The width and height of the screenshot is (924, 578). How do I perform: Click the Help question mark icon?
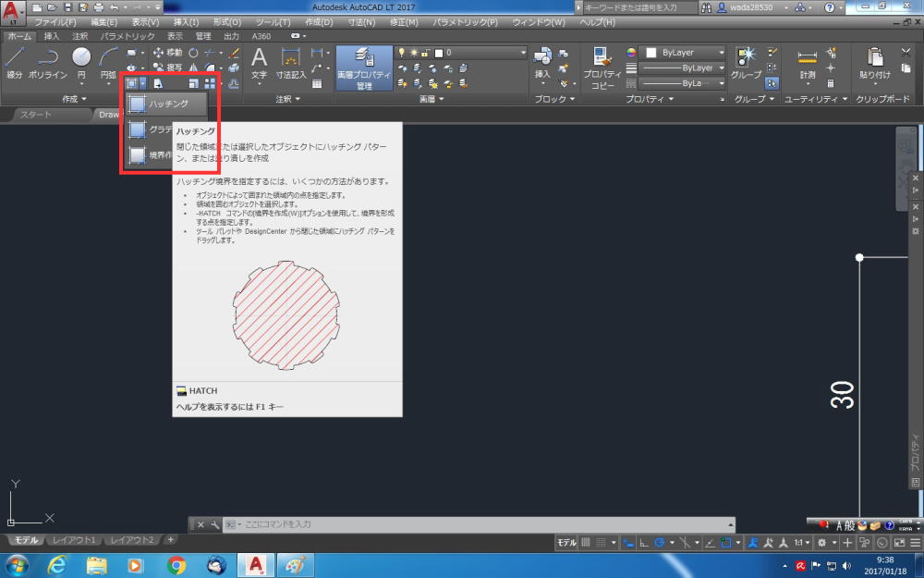click(x=829, y=7)
